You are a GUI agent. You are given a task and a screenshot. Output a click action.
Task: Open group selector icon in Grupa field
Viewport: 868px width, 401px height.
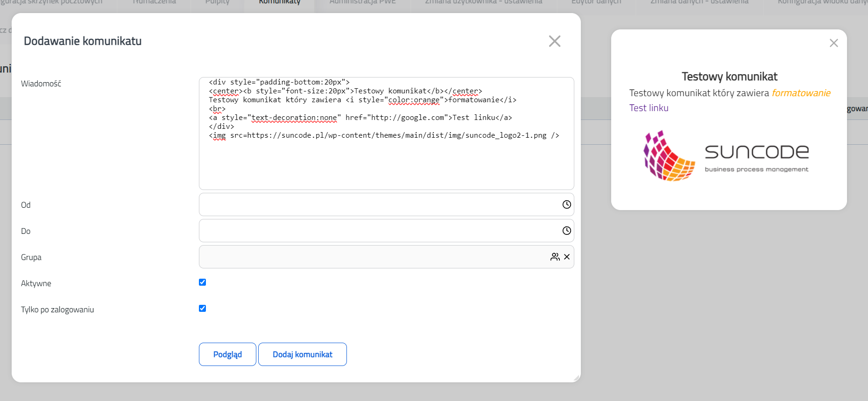tap(555, 257)
